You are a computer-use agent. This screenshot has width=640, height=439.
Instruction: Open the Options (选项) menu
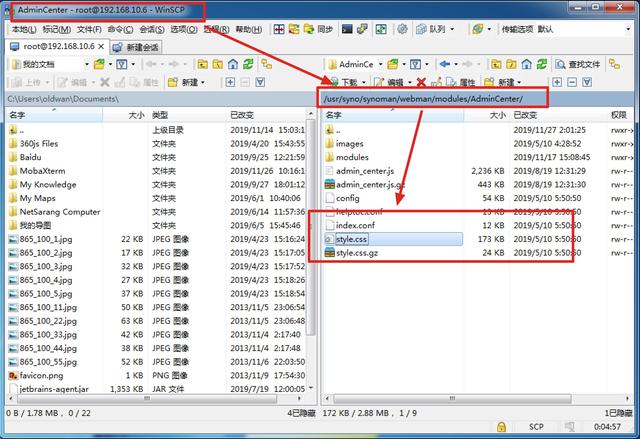click(184, 29)
